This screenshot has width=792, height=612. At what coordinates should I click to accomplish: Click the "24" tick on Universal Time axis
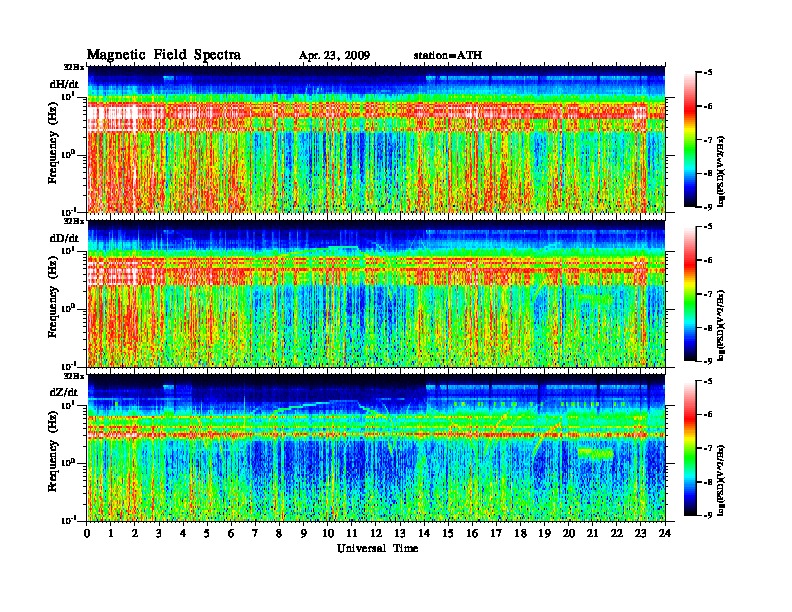point(665,533)
